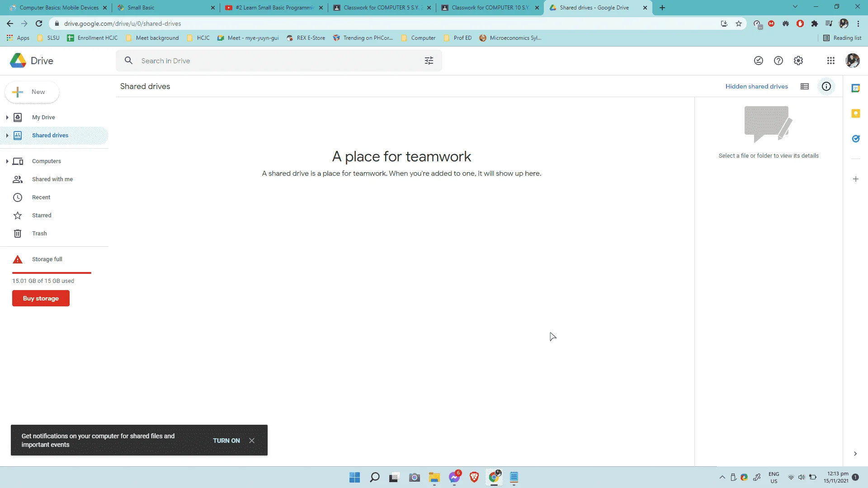Open Starred items

pyautogui.click(x=42, y=216)
